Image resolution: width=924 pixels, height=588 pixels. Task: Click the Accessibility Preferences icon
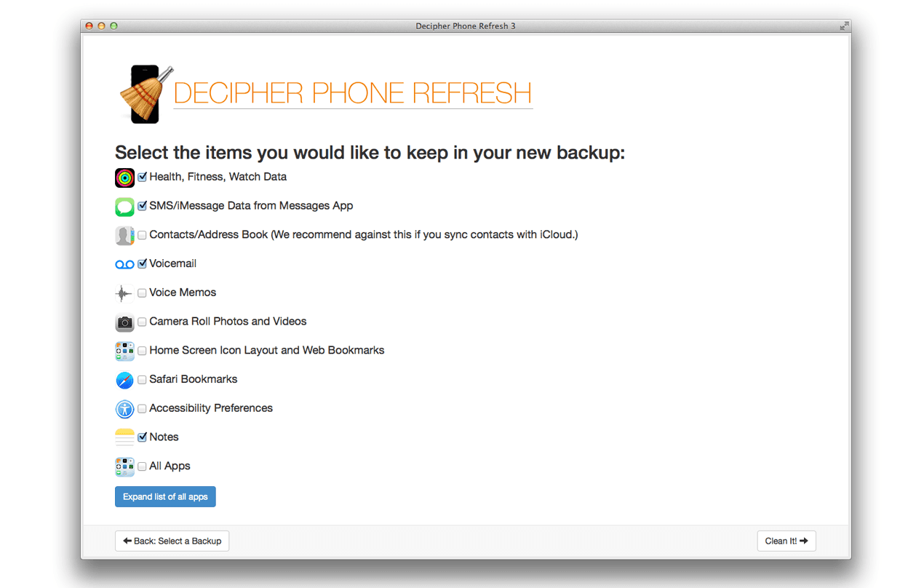124,409
